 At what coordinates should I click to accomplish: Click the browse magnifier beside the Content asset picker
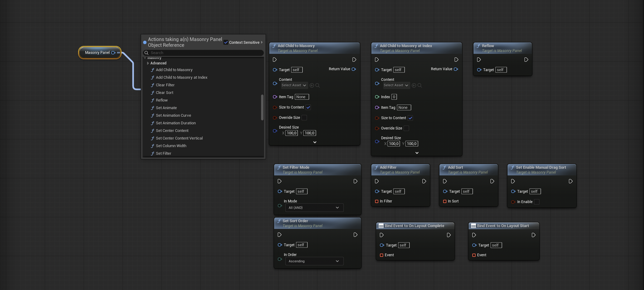click(x=318, y=85)
